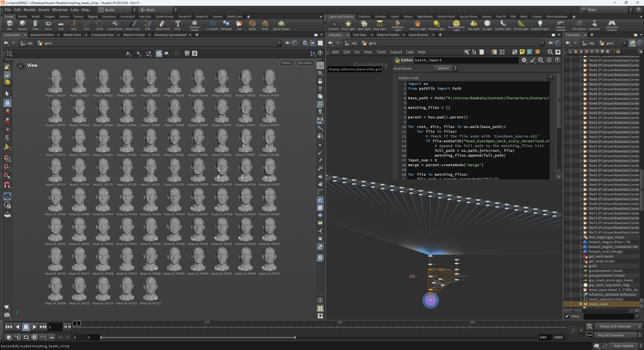
Task: Create a Platonic Solids object
Action: (195, 25)
